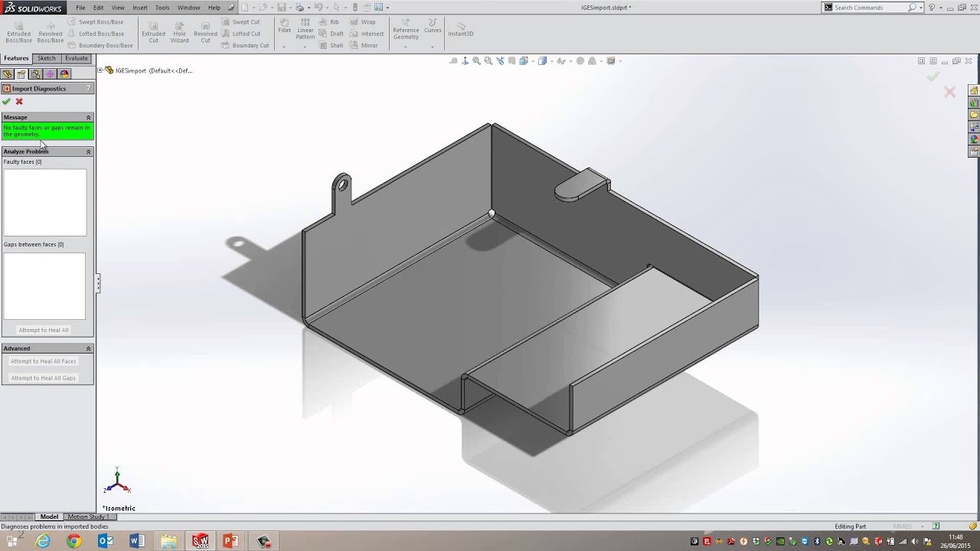Click the New document icon
The width and height of the screenshot is (980, 551).
pos(246,8)
